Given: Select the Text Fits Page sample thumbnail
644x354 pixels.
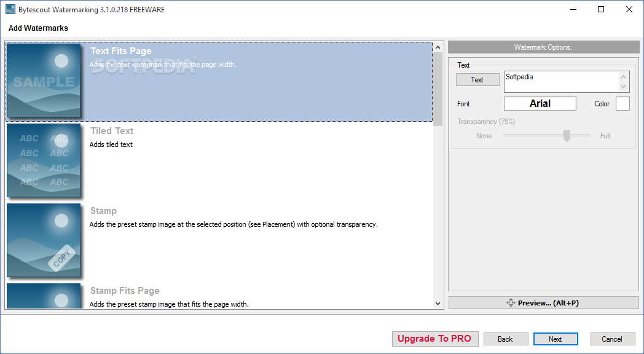Looking at the screenshot, I should 44,80.
